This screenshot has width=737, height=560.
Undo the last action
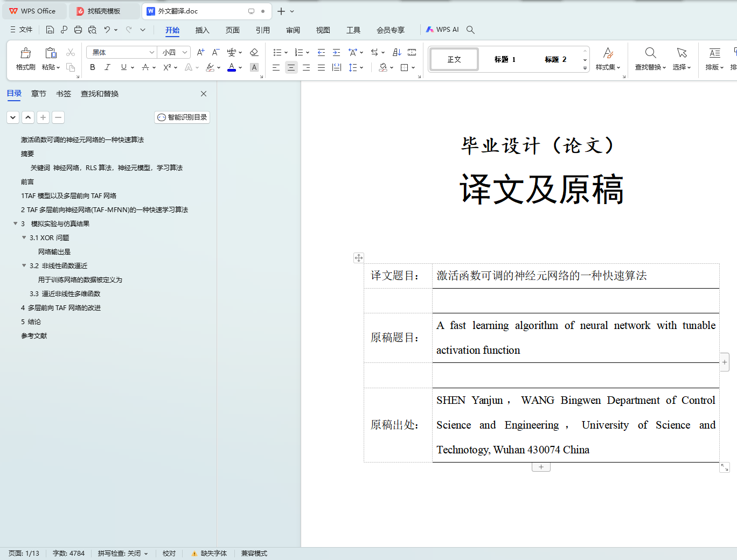pyautogui.click(x=107, y=30)
